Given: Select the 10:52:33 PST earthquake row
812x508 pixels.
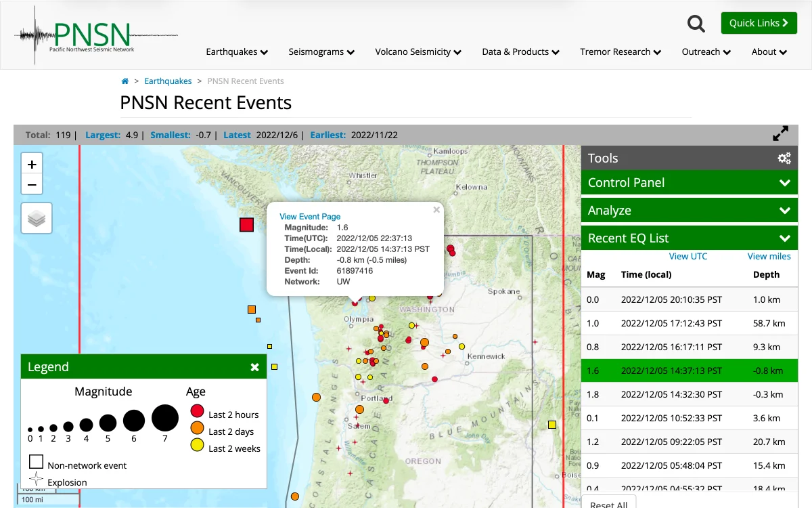Looking at the screenshot, I should (x=690, y=419).
